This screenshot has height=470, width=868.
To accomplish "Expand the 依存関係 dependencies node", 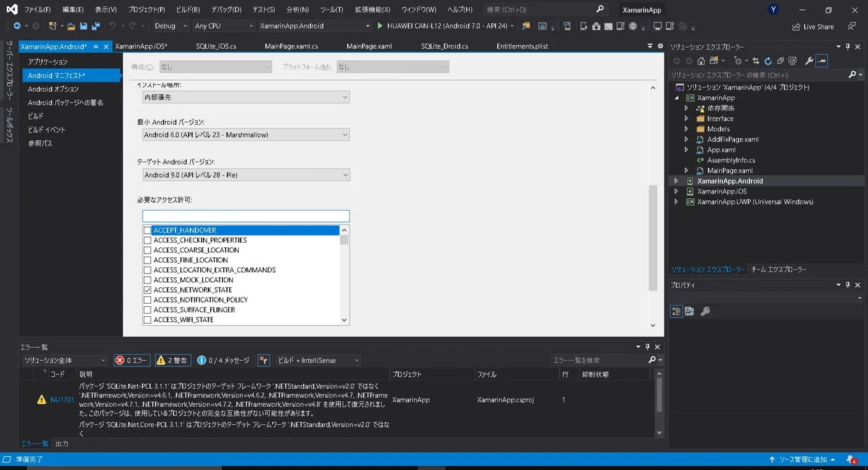I will pyautogui.click(x=686, y=108).
